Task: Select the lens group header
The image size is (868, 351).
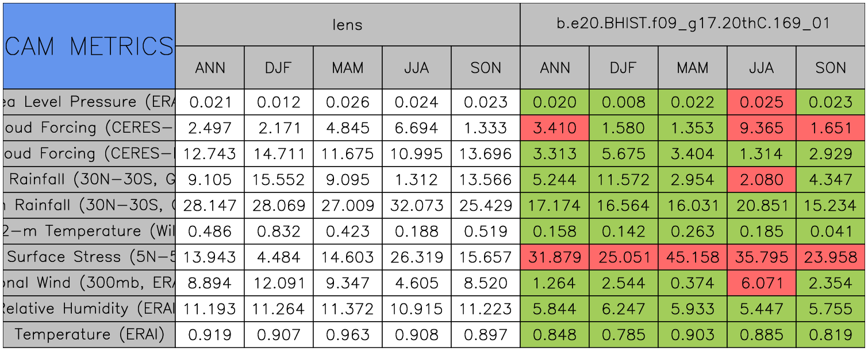Action: coord(347,24)
